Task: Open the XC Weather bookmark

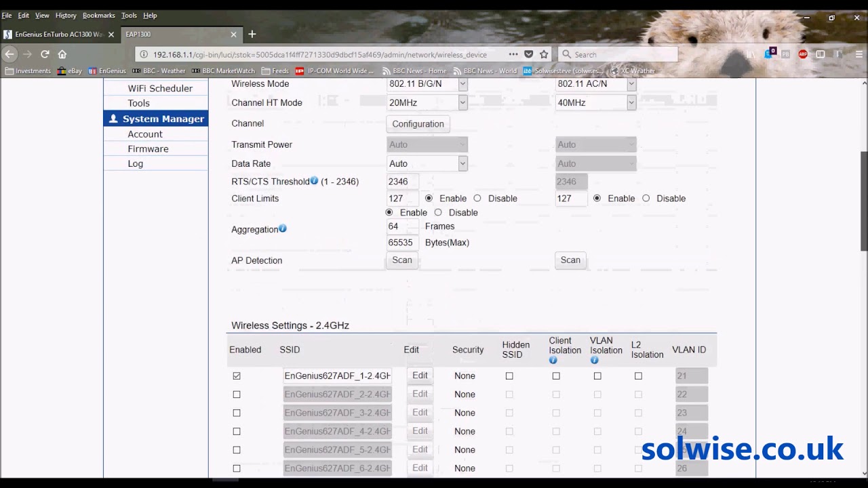Action: pyautogui.click(x=633, y=70)
